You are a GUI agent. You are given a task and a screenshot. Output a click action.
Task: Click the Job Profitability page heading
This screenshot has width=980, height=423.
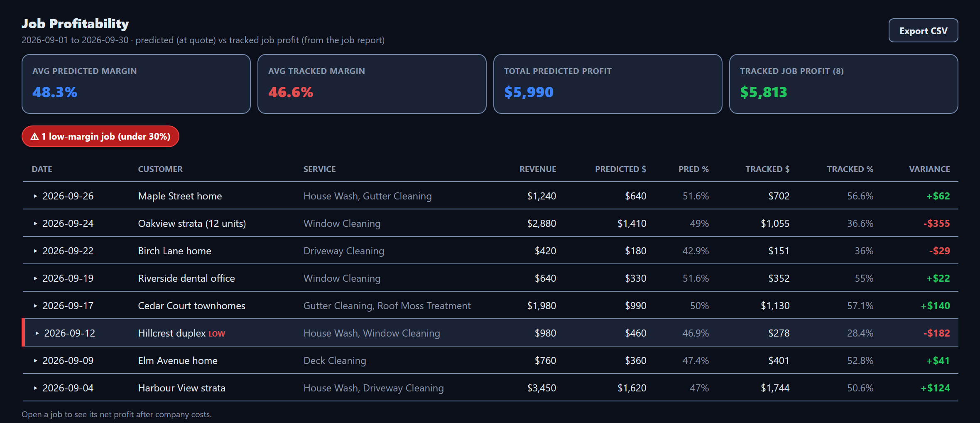tap(75, 24)
